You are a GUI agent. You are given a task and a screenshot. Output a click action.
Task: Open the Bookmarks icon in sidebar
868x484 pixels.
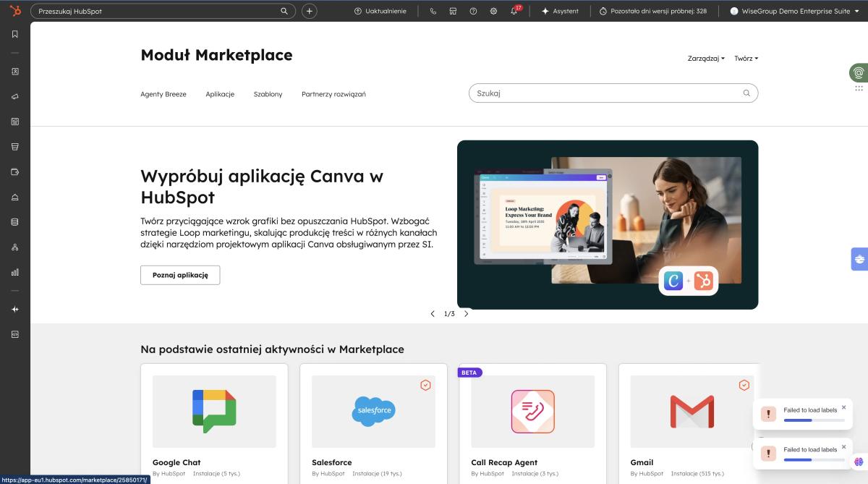point(15,34)
